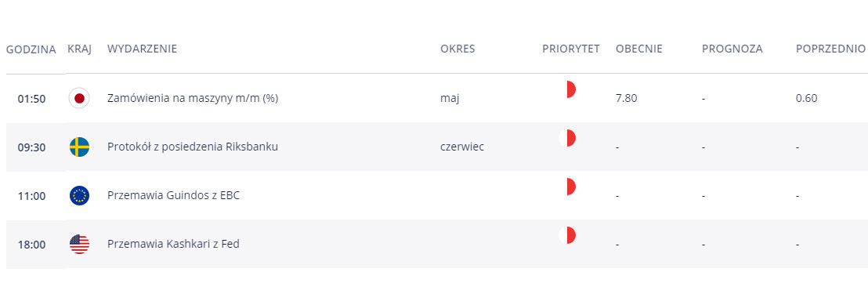Sort by the KRAJ column header
Viewport: 868px width, 294px height.
[80, 49]
